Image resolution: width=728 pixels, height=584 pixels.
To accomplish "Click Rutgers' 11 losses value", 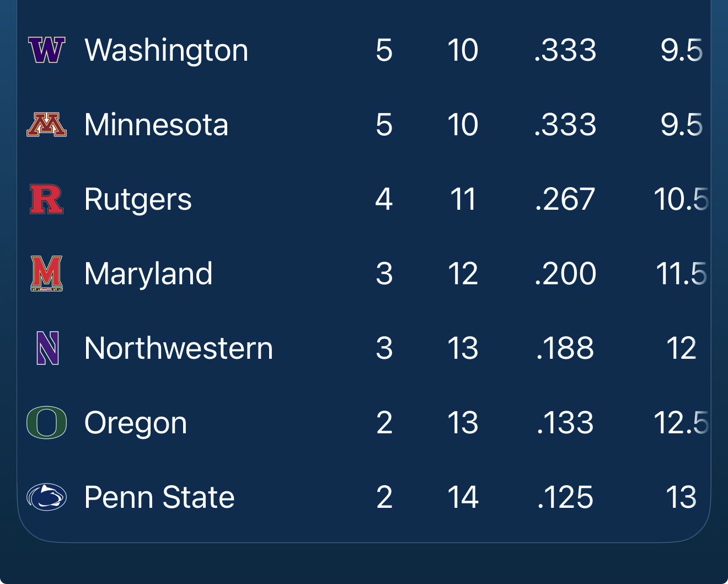I will click(462, 199).
